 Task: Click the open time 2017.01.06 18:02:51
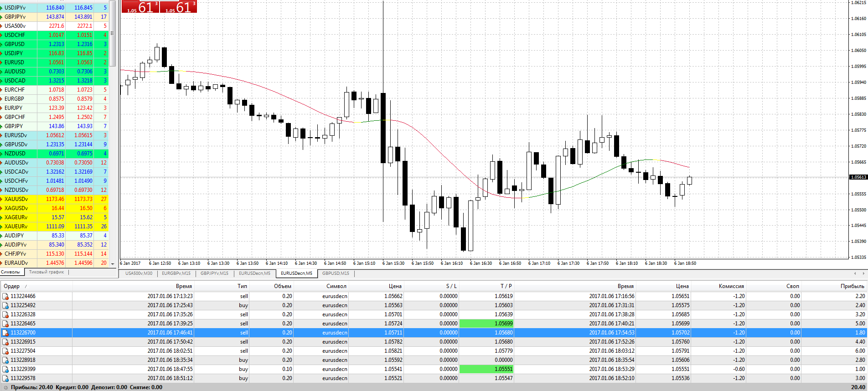(x=170, y=351)
